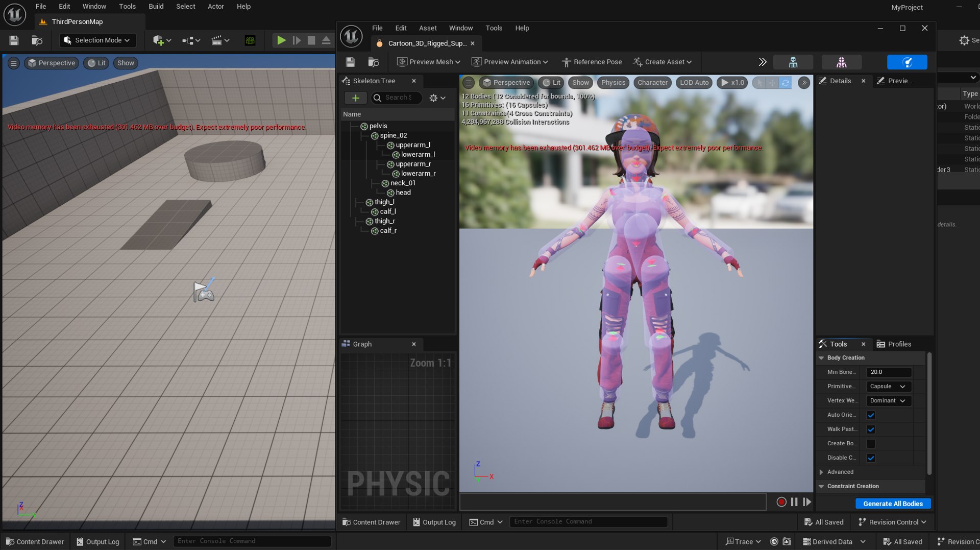Toggle the Walk Past checkbox
This screenshot has width=980, height=550.
[x=871, y=429]
